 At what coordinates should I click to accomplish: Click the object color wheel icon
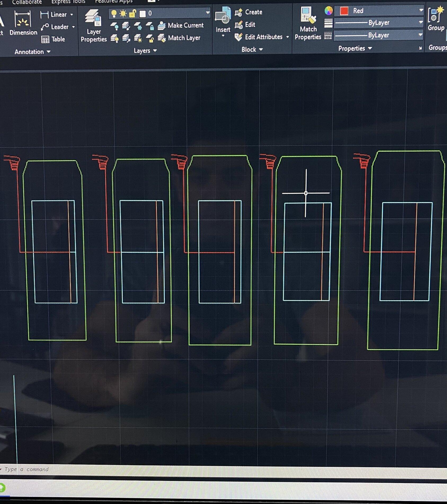(329, 11)
